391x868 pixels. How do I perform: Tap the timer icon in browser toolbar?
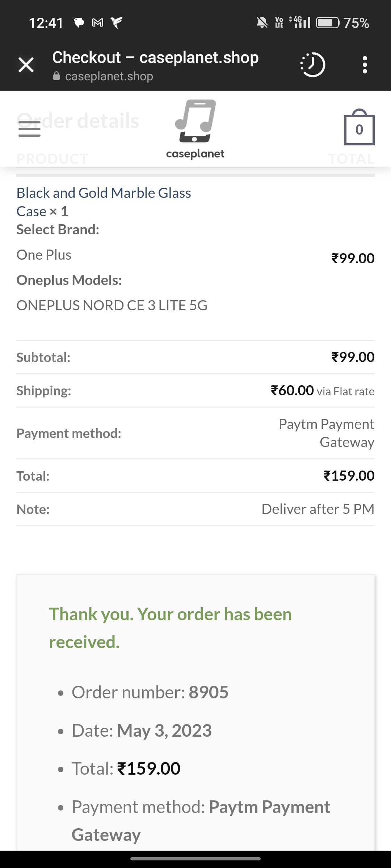(x=313, y=65)
